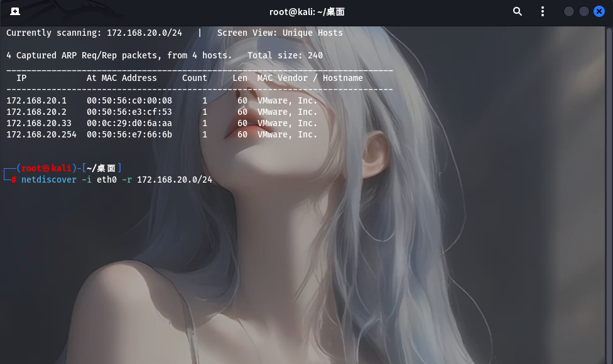
Task: Open the three-dot options menu
Action: coord(542,11)
